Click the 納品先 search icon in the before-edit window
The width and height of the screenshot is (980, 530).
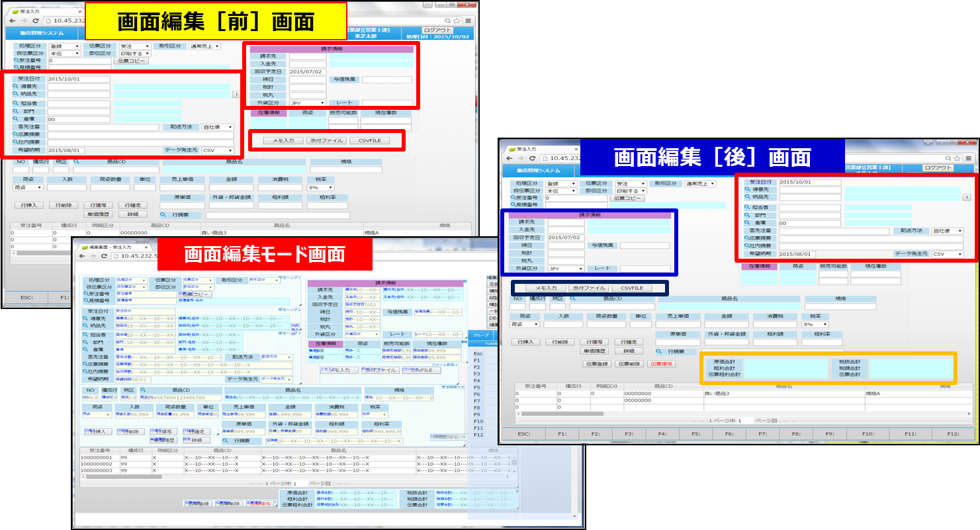[15, 94]
